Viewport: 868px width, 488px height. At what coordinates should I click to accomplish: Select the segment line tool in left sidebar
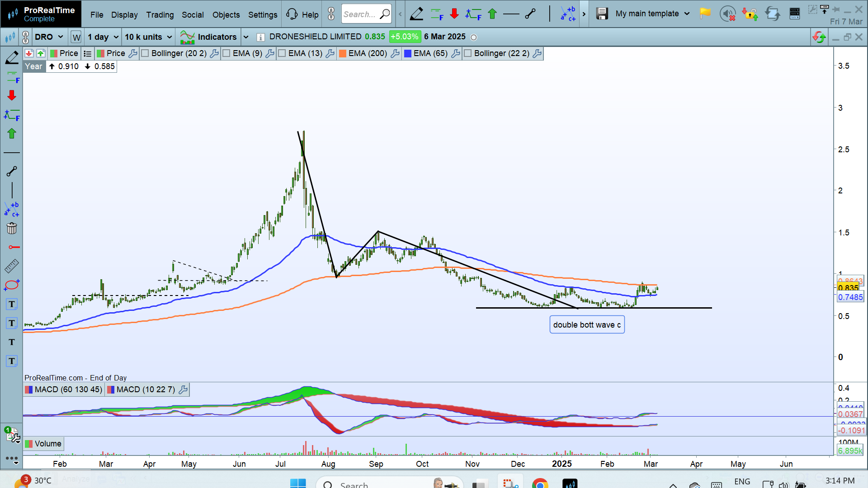12,171
